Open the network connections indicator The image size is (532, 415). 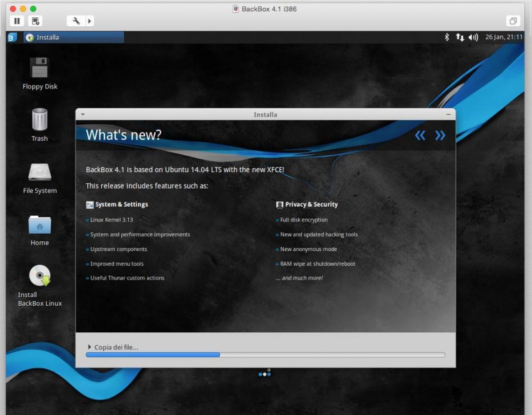coord(460,37)
